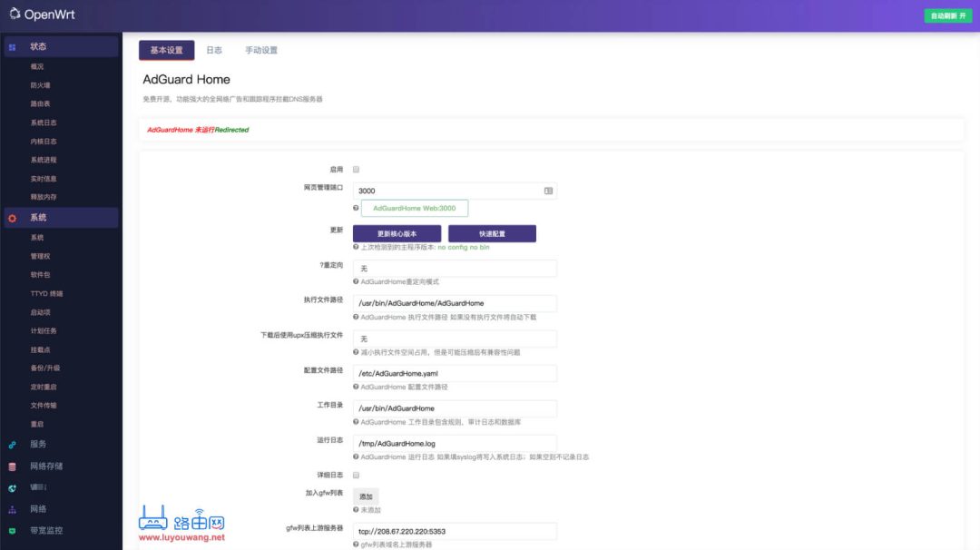Click the 执行文件路径 input field
980x550 pixels.
pos(455,303)
